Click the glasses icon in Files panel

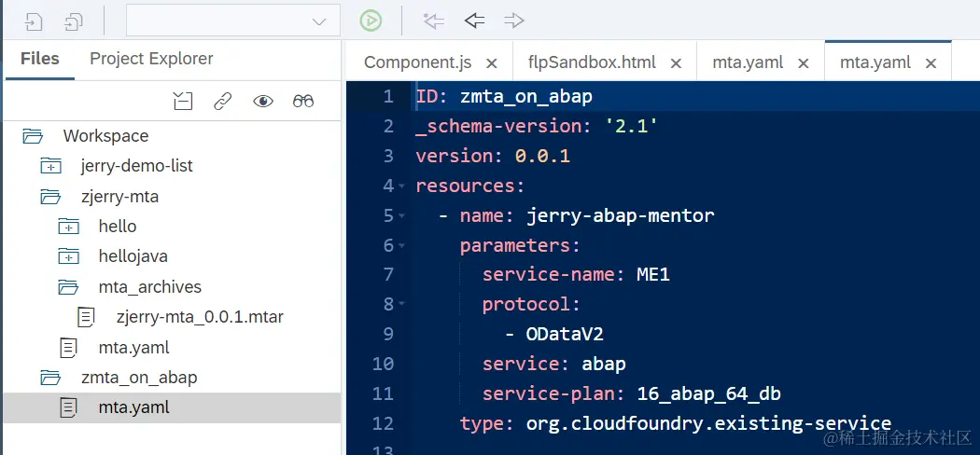(x=303, y=101)
